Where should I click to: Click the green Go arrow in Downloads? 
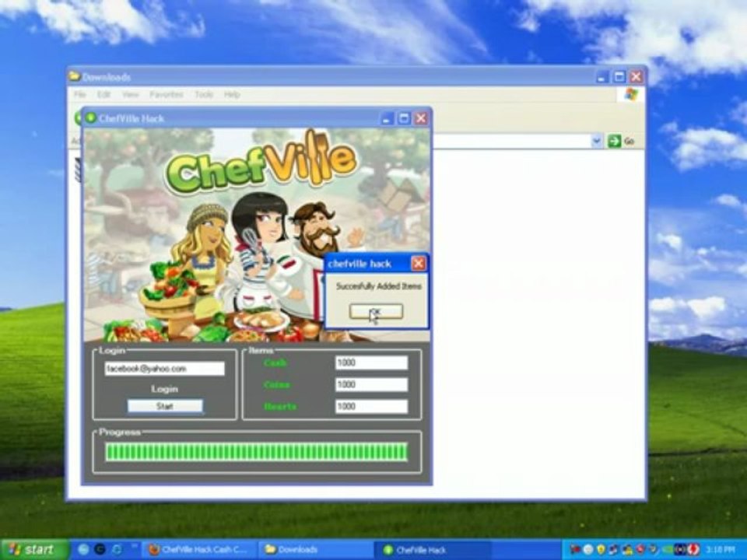[x=614, y=141]
